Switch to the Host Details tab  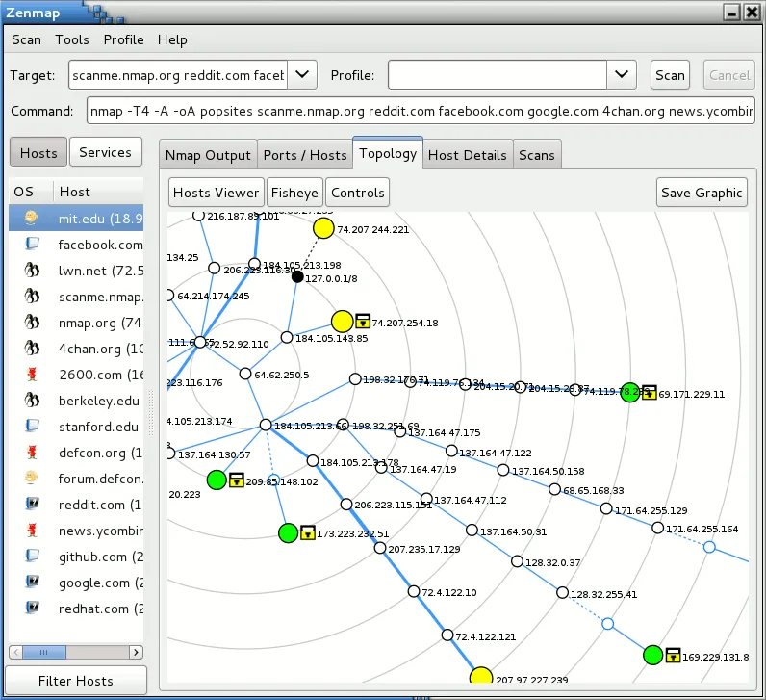click(x=468, y=155)
